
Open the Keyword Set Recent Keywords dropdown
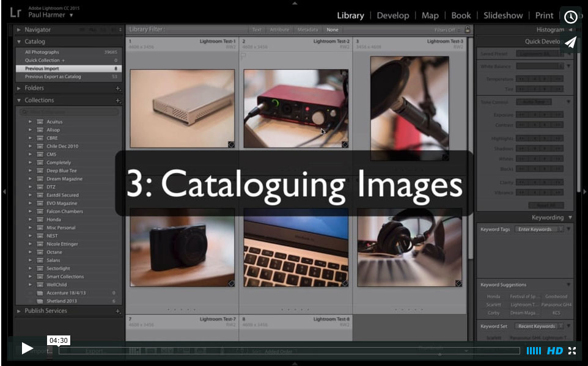pos(539,326)
